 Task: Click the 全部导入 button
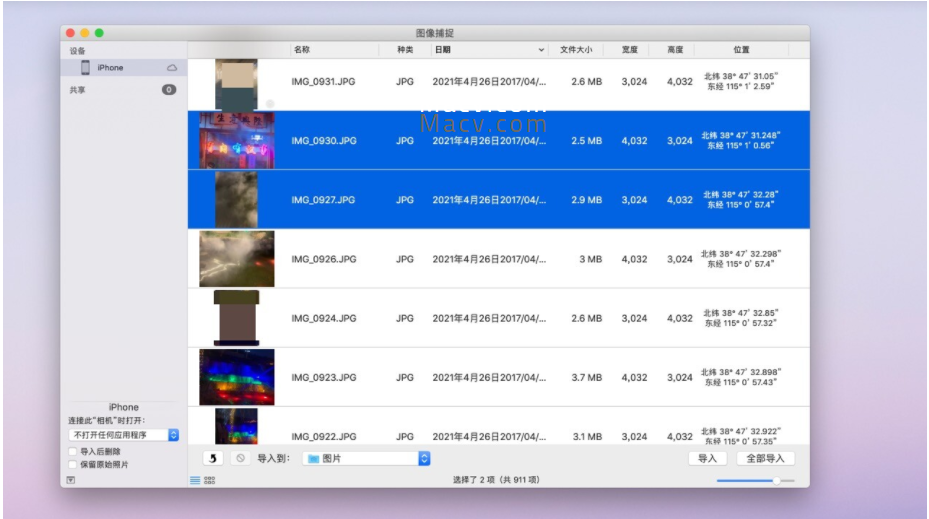coord(765,459)
